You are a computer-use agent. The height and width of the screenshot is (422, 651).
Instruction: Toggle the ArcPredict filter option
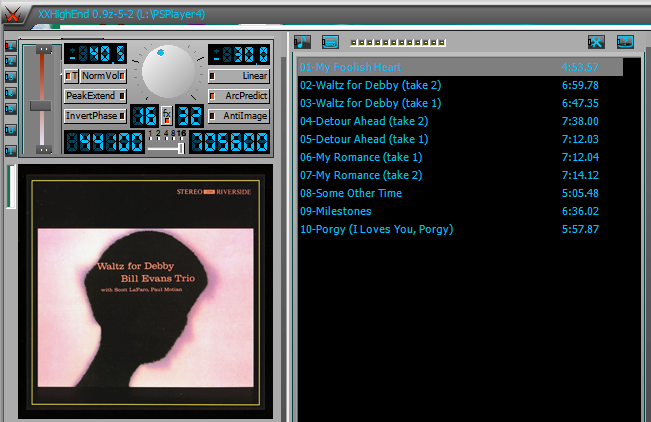click(x=239, y=96)
